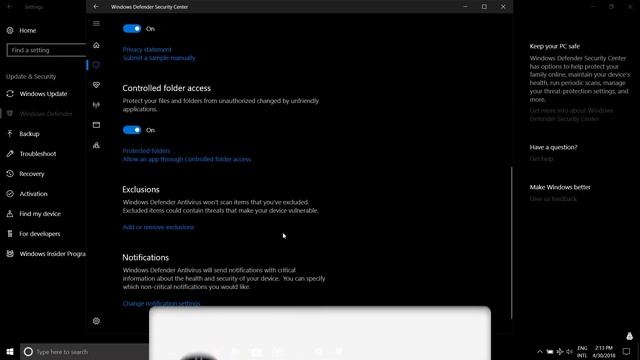Screen dimensions: 640x360
Task: Open the Privacy statement link
Action: (147, 49)
